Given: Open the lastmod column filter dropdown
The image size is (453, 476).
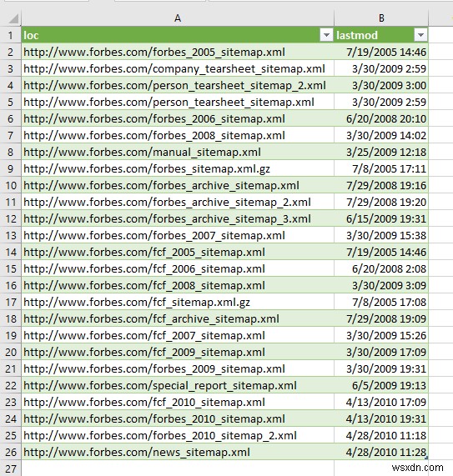Looking at the screenshot, I should [x=420, y=35].
